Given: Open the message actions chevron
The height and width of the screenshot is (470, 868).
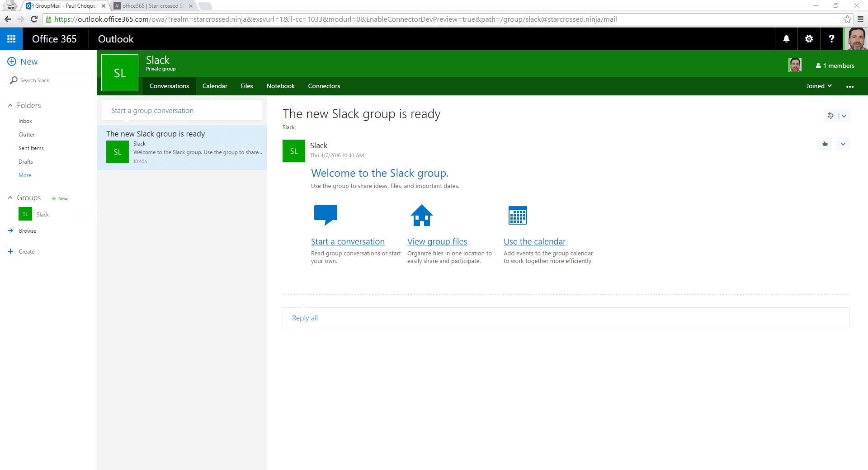Looking at the screenshot, I should point(843,144).
